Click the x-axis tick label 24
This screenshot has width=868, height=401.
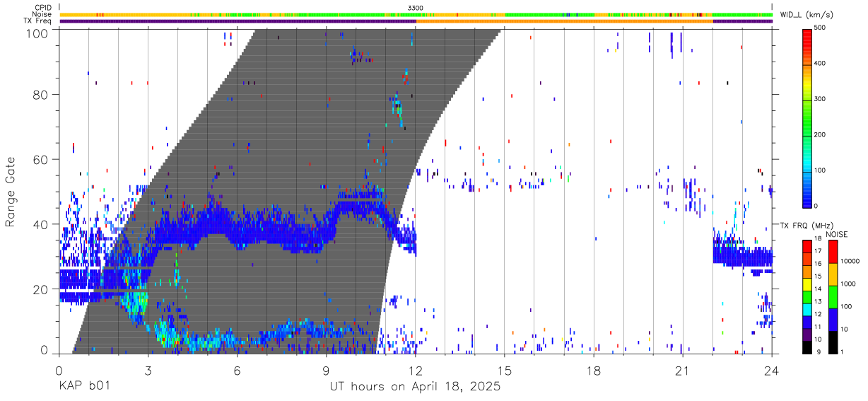[x=772, y=371]
